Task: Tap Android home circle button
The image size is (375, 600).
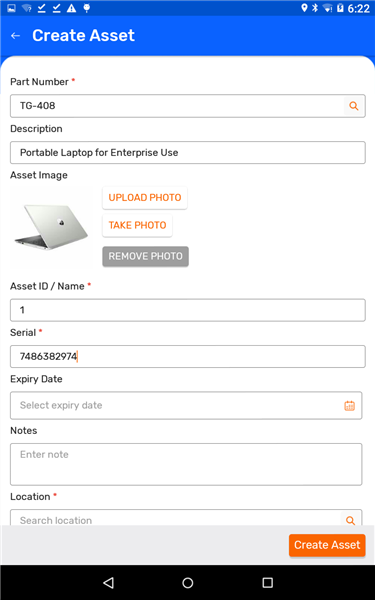Action: (188, 582)
